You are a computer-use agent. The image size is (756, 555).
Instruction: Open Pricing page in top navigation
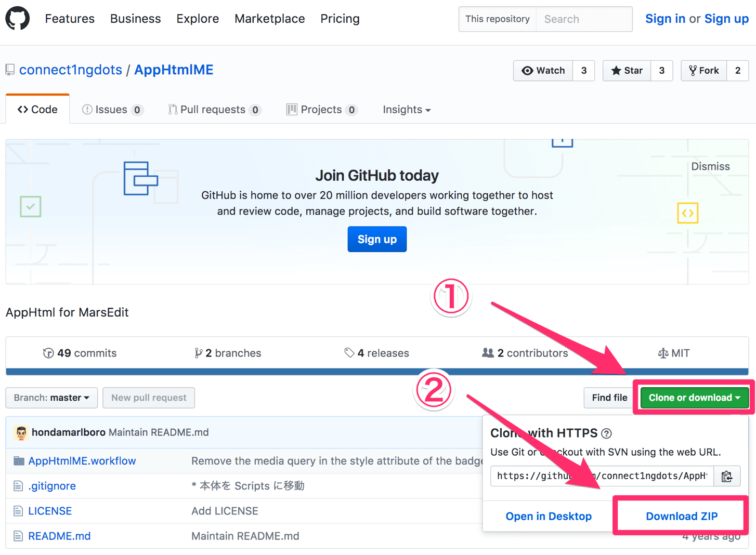(x=340, y=19)
